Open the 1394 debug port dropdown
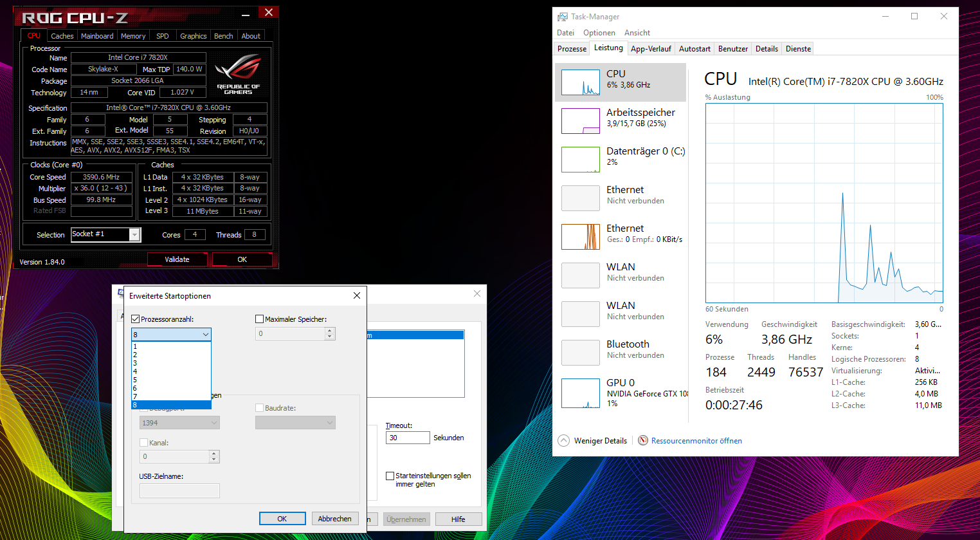 (x=179, y=423)
